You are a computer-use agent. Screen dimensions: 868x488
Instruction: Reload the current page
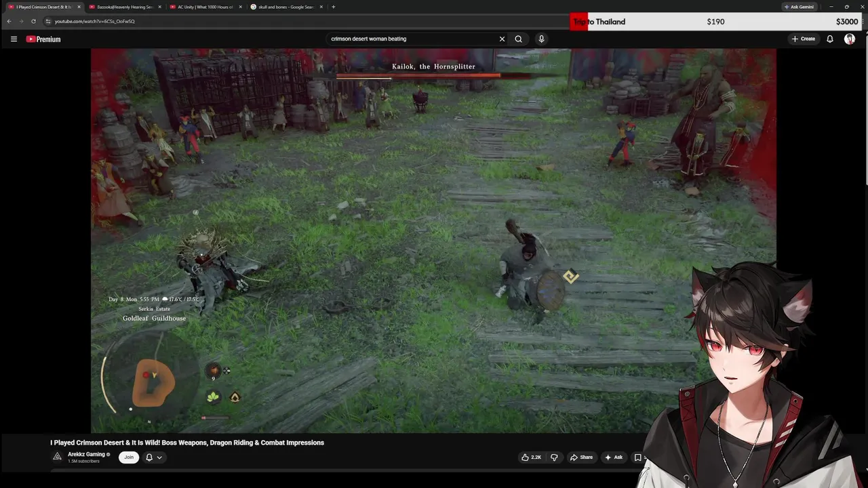click(33, 21)
